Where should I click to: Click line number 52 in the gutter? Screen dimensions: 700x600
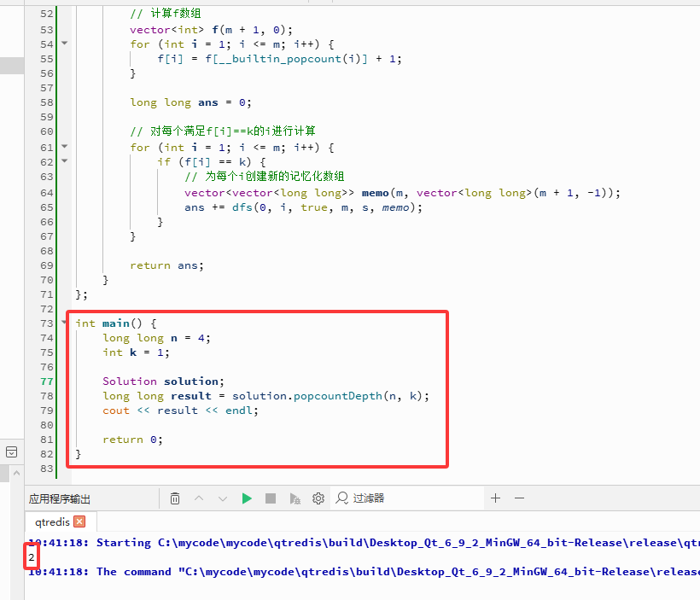[x=46, y=14]
